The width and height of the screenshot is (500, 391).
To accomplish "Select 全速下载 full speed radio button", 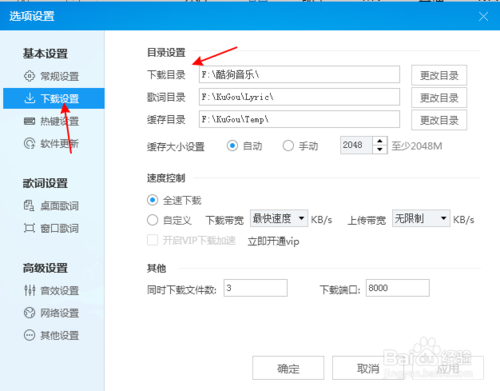I will click(x=152, y=200).
